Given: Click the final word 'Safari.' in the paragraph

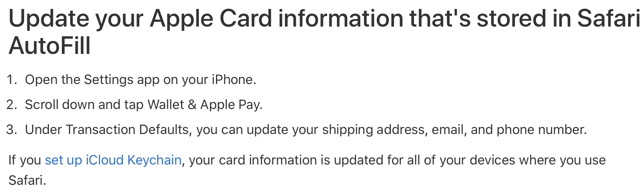Looking at the screenshot, I should 27,180.
